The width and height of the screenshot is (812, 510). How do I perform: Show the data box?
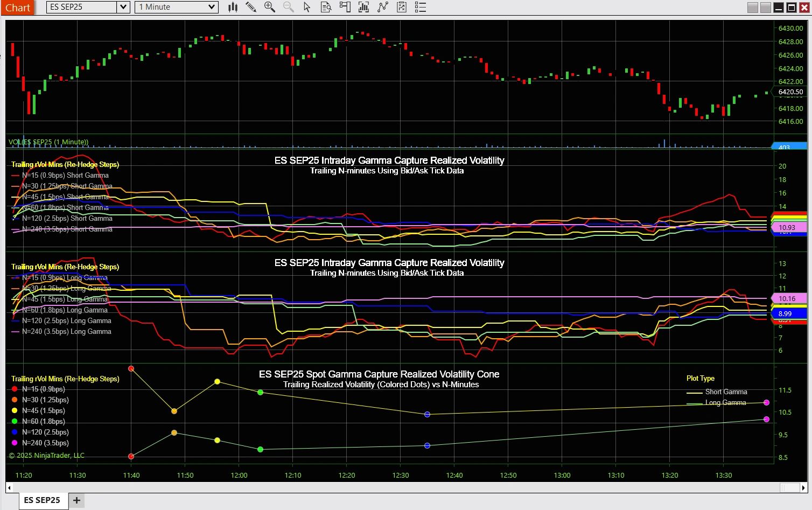tap(326, 7)
